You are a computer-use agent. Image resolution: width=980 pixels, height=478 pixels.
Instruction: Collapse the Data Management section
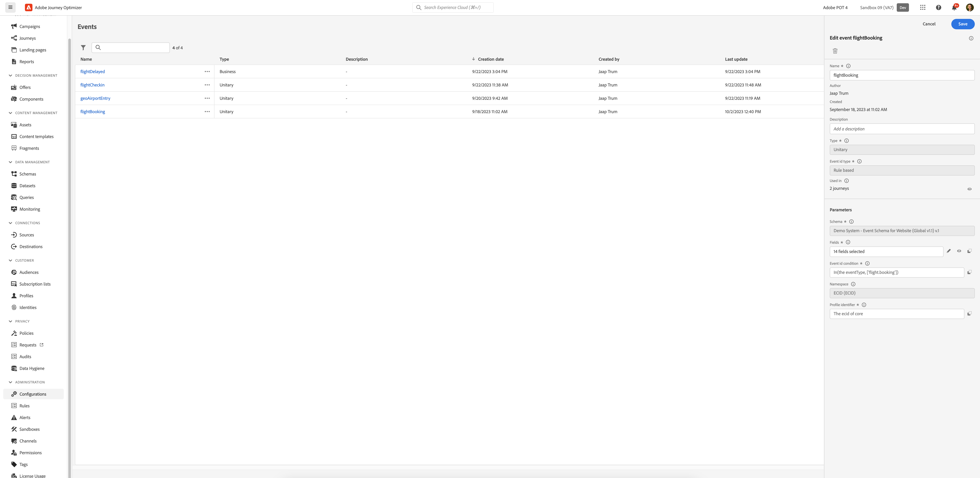pyautogui.click(x=10, y=162)
